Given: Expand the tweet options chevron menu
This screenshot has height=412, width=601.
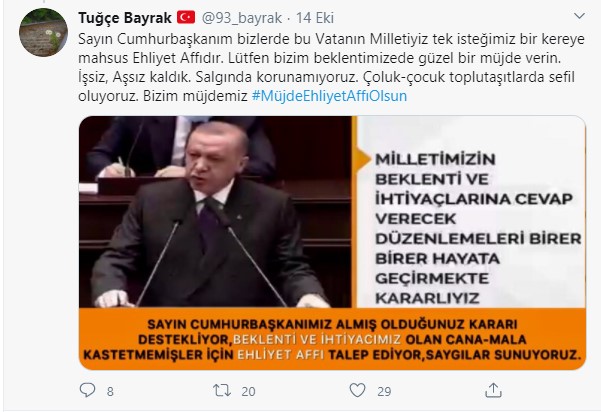Looking at the screenshot, I should [x=579, y=16].
